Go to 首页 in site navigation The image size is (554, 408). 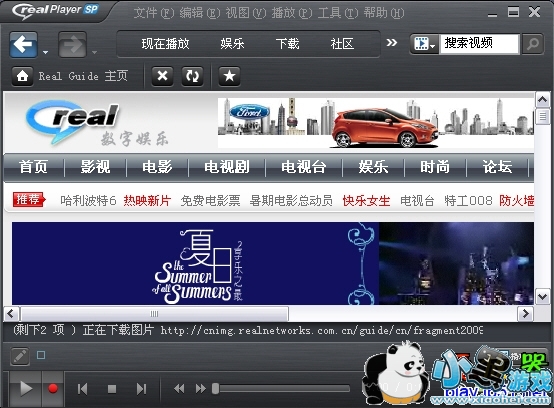(x=33, y=167)
